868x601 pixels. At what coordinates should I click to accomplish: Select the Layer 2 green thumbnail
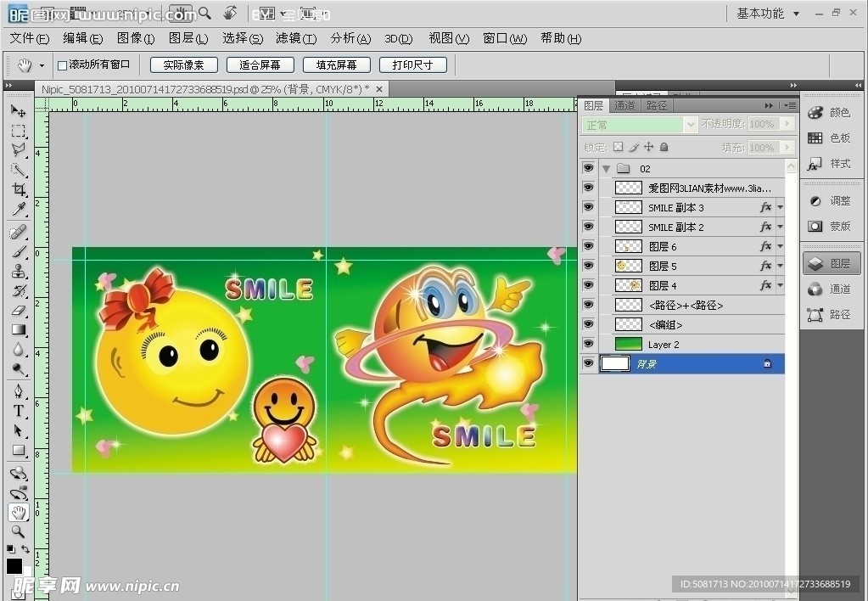[629, 344]
